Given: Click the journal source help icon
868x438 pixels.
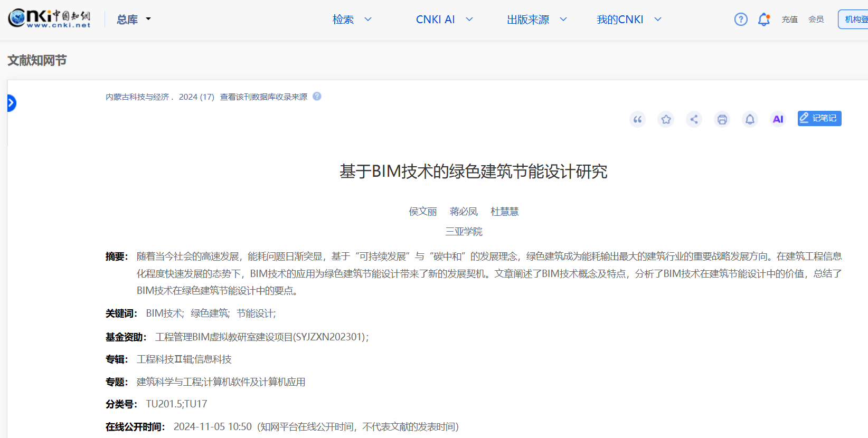Looking at the screenshot, I should (x=317, y=97).
